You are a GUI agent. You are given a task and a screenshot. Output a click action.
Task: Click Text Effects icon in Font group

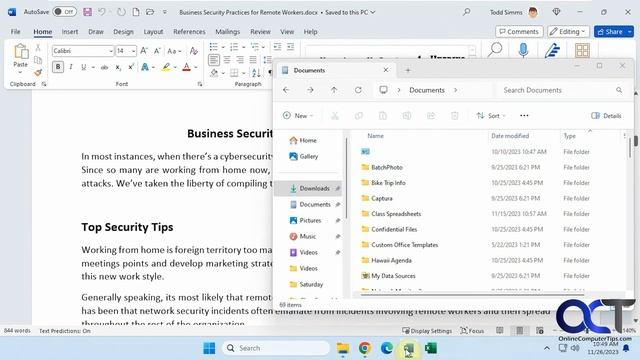coord(144,67)
